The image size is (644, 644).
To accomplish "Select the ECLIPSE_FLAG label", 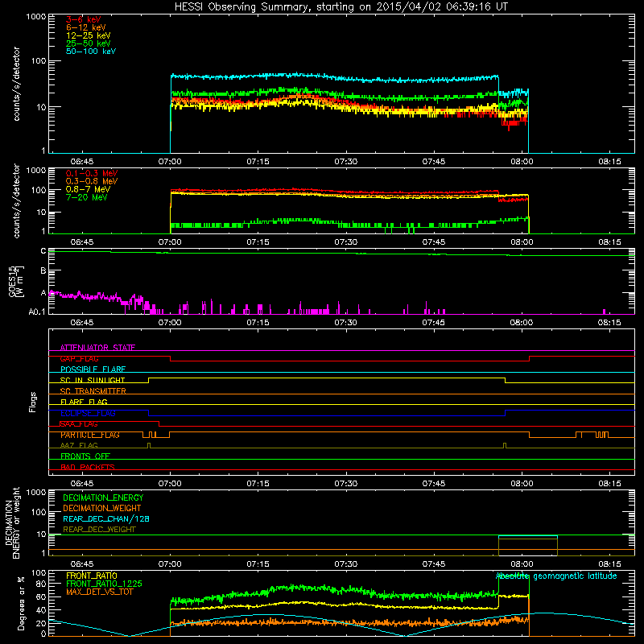I will (88, 413).
